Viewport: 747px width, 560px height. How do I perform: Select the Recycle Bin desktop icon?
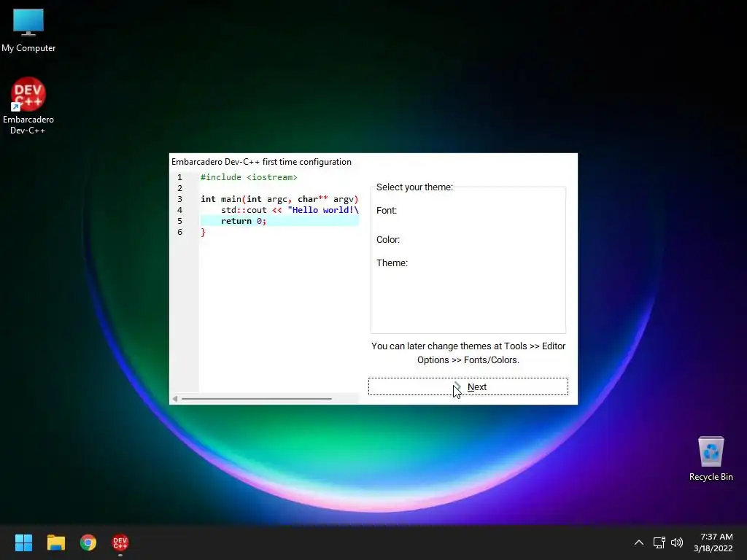(x=711, y=459)
